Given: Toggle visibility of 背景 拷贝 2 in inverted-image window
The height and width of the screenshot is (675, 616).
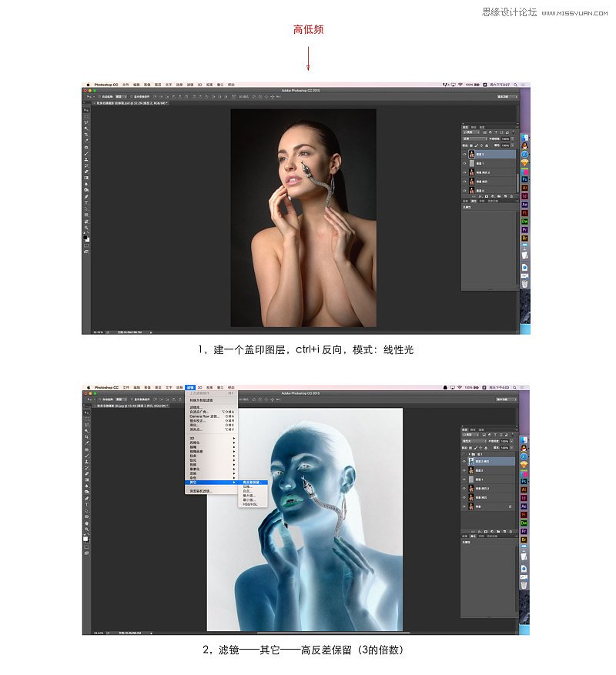Looking at the screenshot, I should pos(465,488).
